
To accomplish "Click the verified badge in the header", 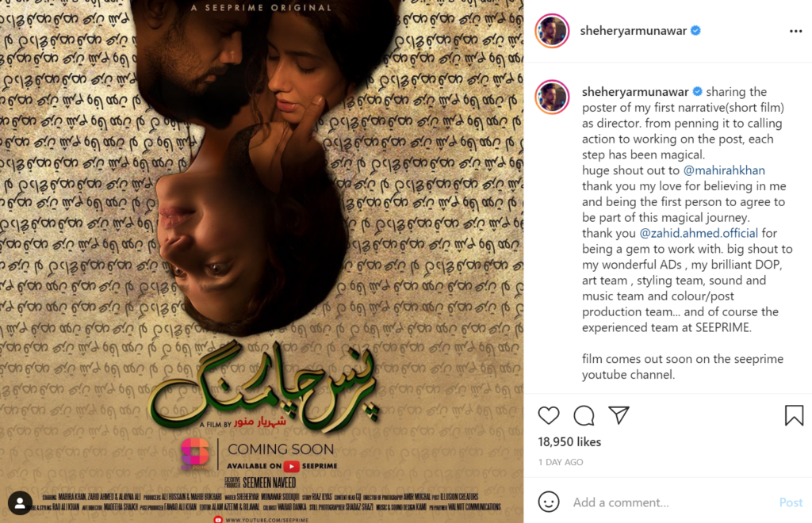I will (x=695, y=31).
